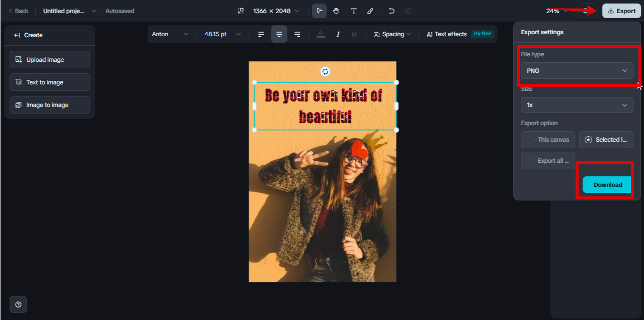644x320 pixels.
Task: Select the Selected layer export option
Action: pos(606,140)
